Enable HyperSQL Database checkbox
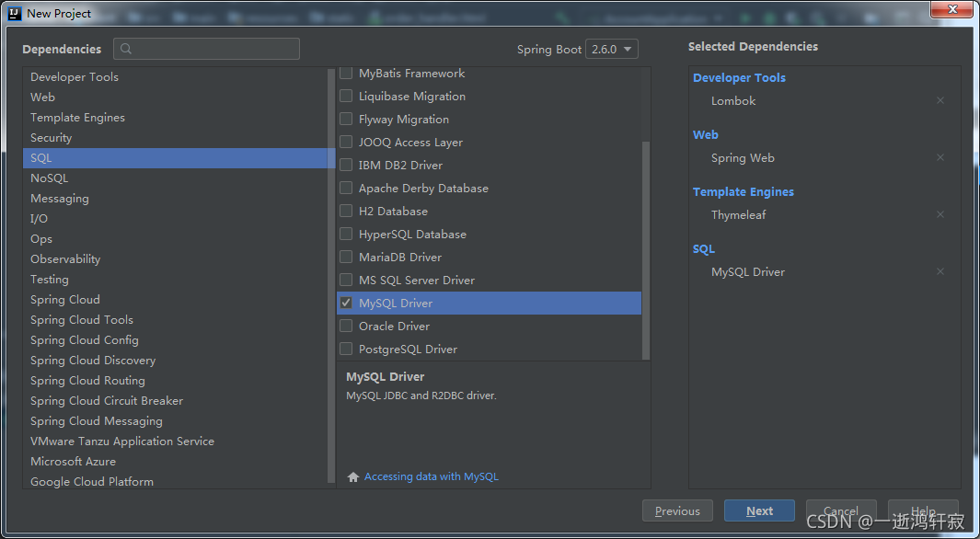The width and height of the screenshot is (980, 539). pos(346,235)
